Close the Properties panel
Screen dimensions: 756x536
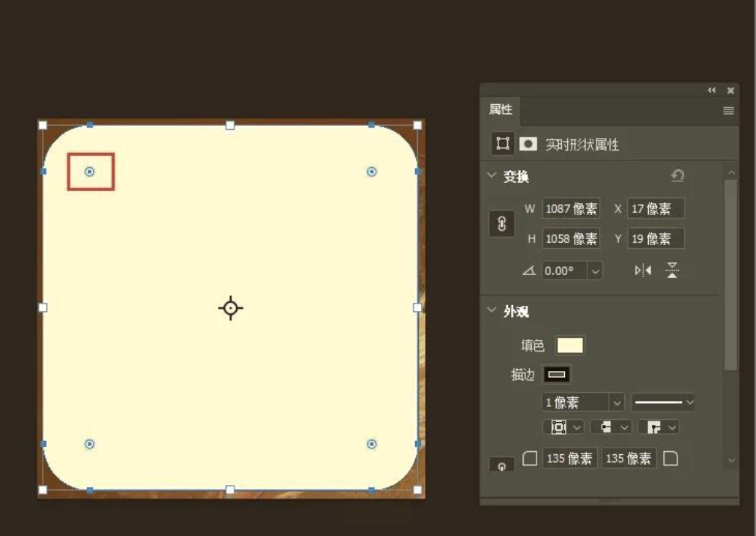pyautogui.click(x=731, y=90)
